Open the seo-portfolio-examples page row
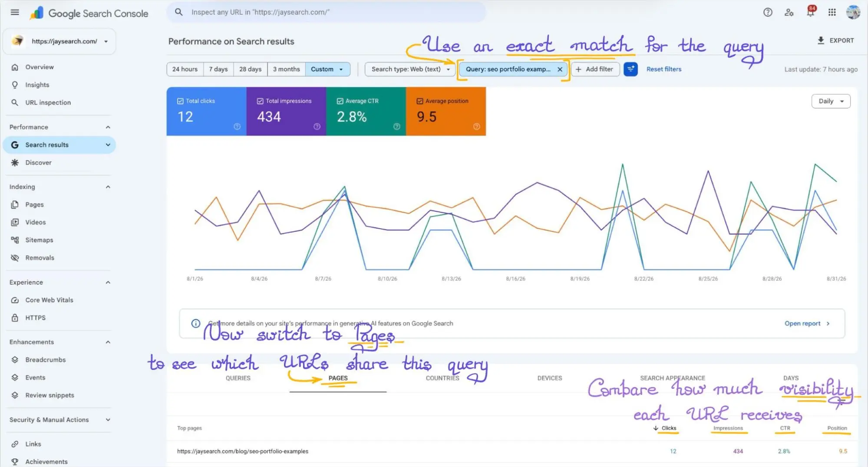 (512, 451)
